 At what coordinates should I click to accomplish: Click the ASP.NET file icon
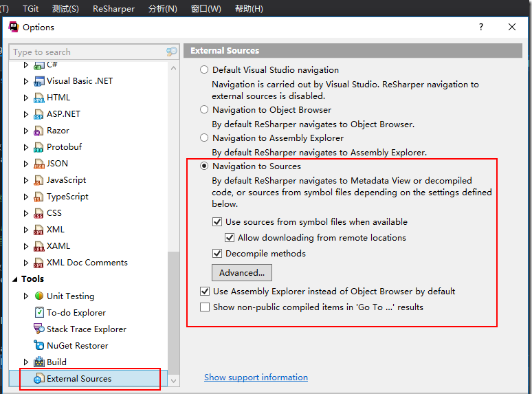pos(38,114)
